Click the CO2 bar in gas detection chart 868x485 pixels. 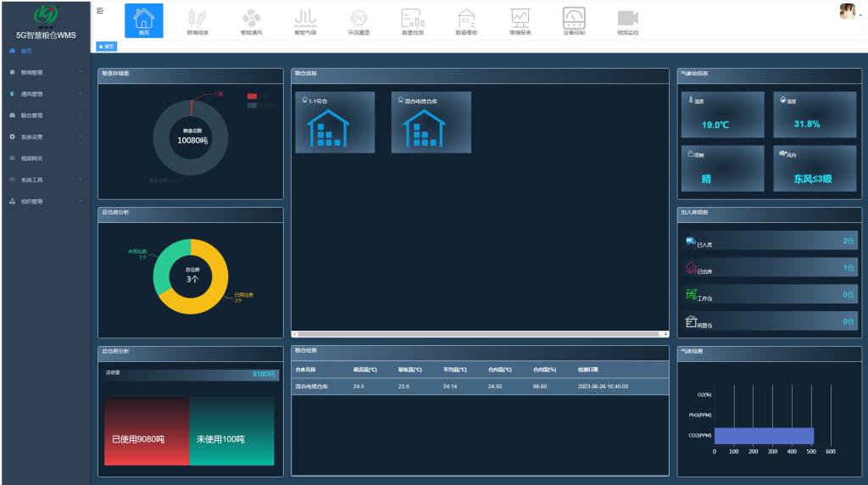pos(763,436)
